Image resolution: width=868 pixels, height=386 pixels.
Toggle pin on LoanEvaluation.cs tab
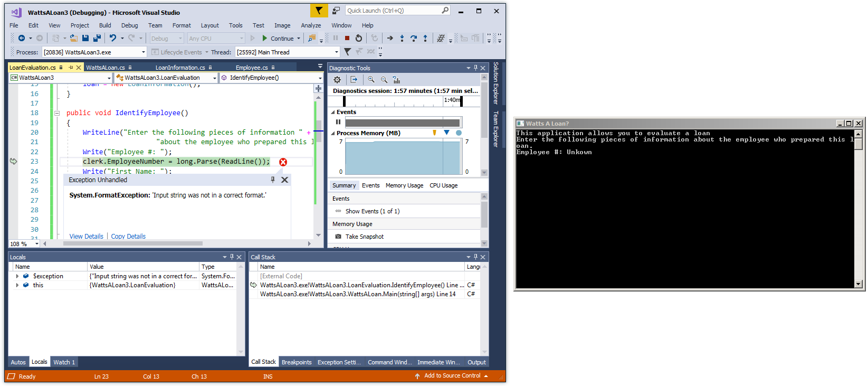coord(71,68)
